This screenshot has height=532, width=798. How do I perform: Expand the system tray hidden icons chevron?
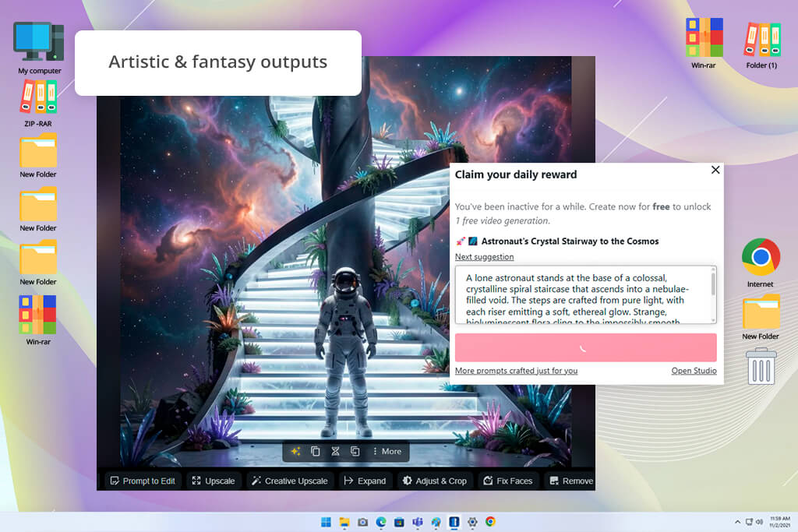(x=737, y=522)
